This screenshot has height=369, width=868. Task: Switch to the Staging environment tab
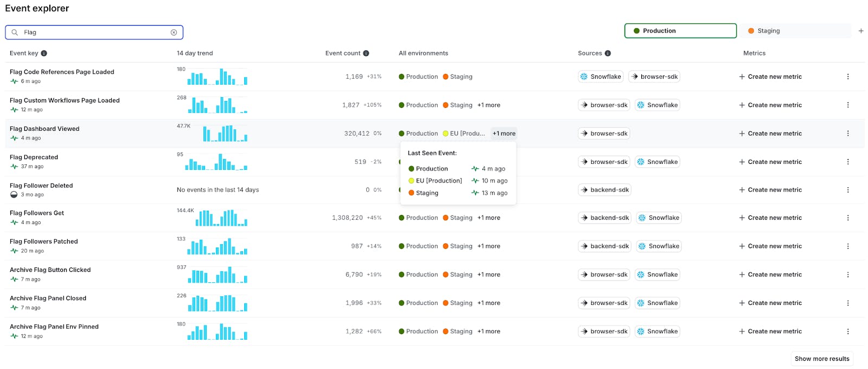click(x=797, y=31)
